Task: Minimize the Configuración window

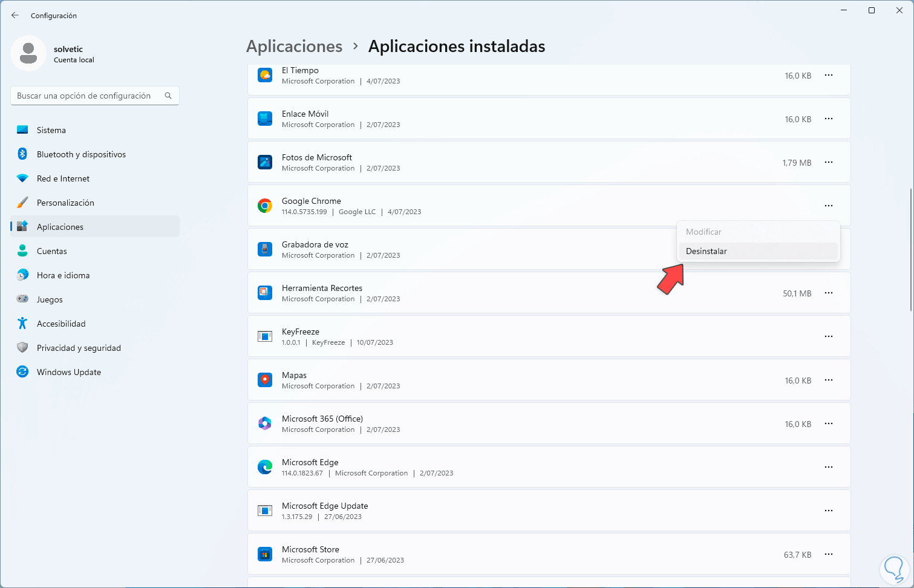Action: [844, 10]
